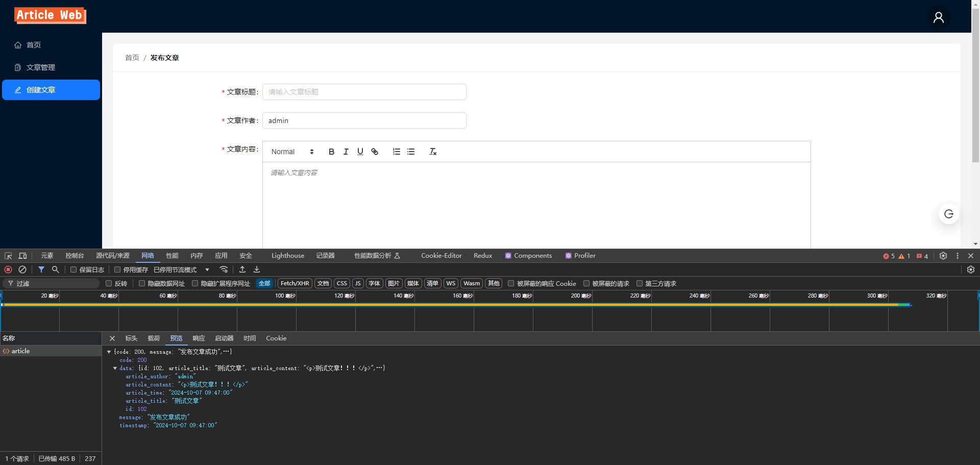Viewport: 980px width, 465px height.
Task: Apply italic formatting in the editor toolbar
Action: [x=346, y=152]
